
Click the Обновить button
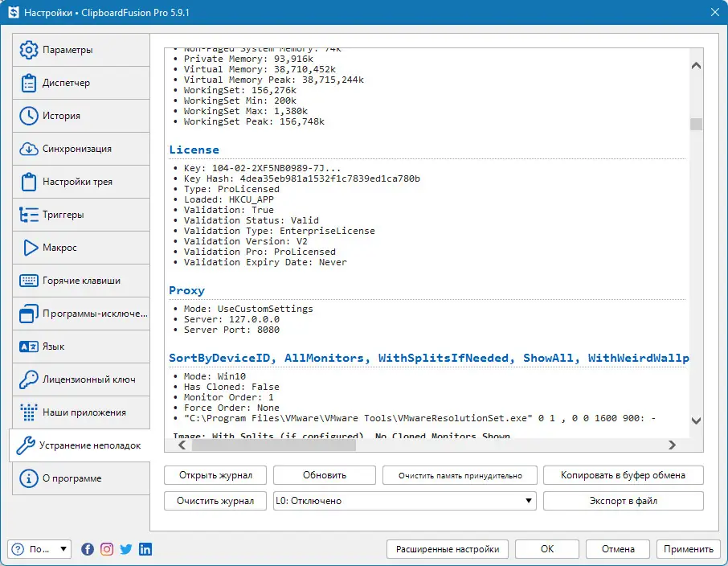[325, 475]
